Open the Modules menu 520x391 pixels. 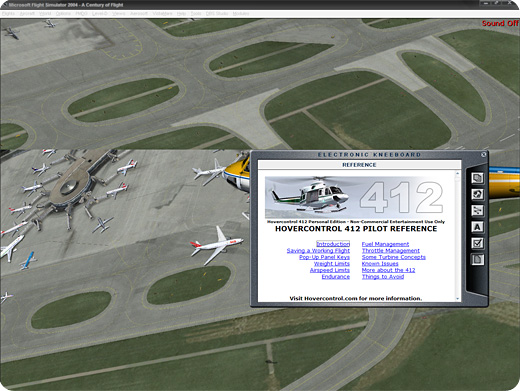point(241,14)
